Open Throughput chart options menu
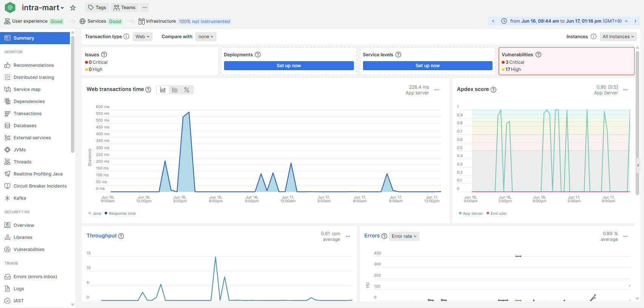644x308 pixels. 348,236
